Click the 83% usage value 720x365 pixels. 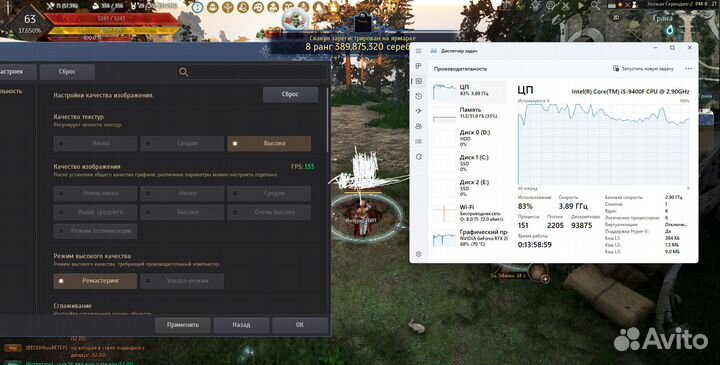525,206
